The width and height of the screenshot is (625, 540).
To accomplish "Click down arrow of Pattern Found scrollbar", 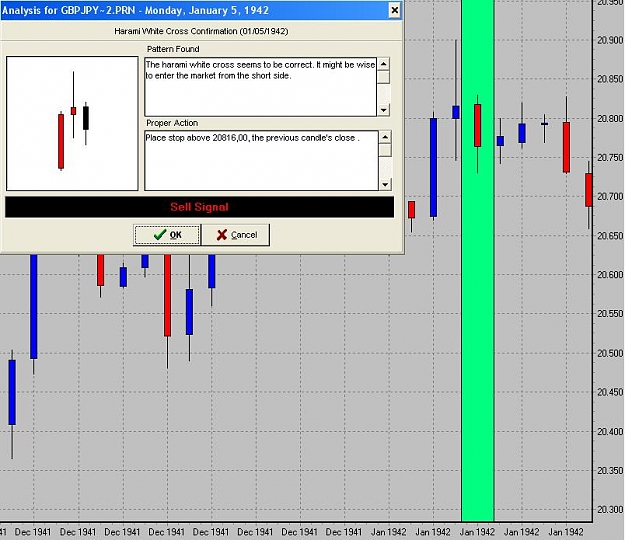I will tap(383, 110).
